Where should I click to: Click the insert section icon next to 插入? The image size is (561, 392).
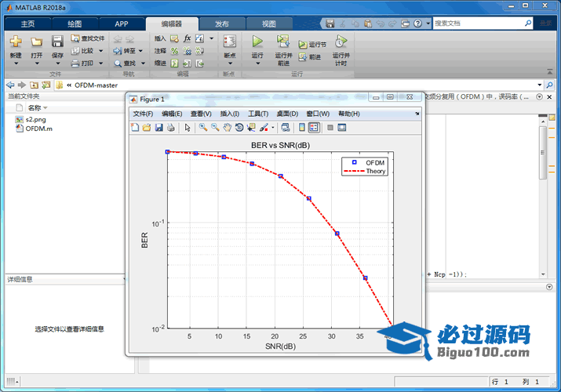[175, 38]
